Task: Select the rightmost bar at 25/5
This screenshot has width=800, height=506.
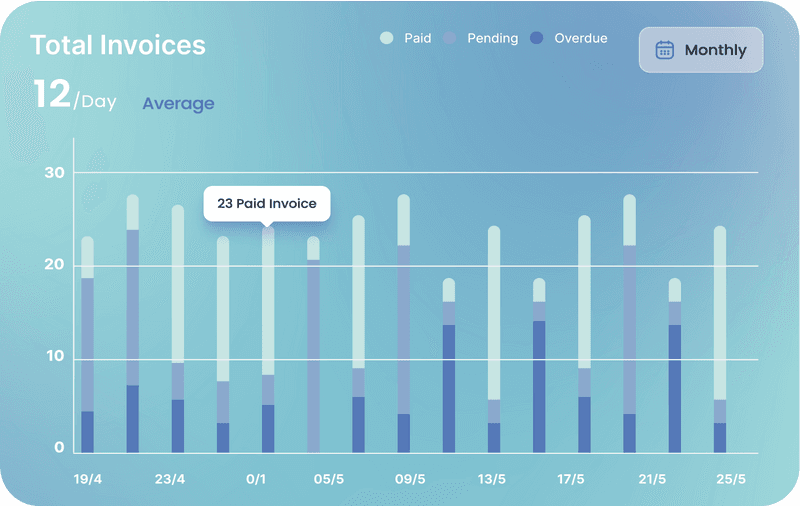Action: pos(720,340)
